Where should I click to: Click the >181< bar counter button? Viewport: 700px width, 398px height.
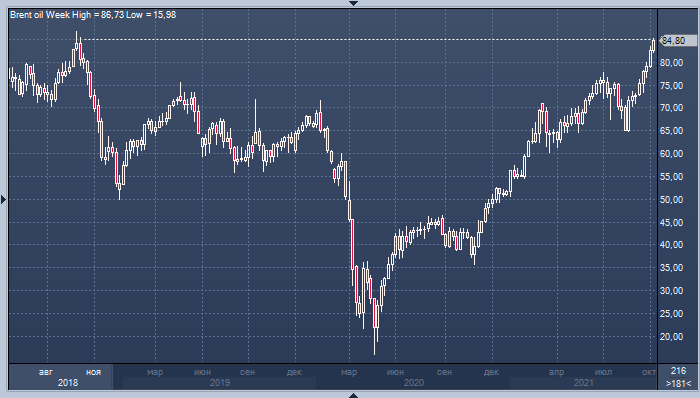[x=678, y=383]
